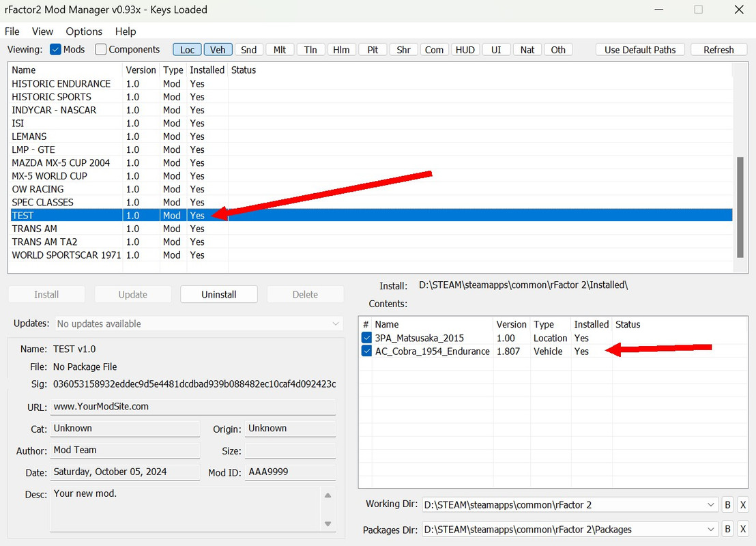The width and height of the screenshot is (756, 546).
Task: Select the HISTORIC SPORTS mod row
Action: click(x=371, y=97)
